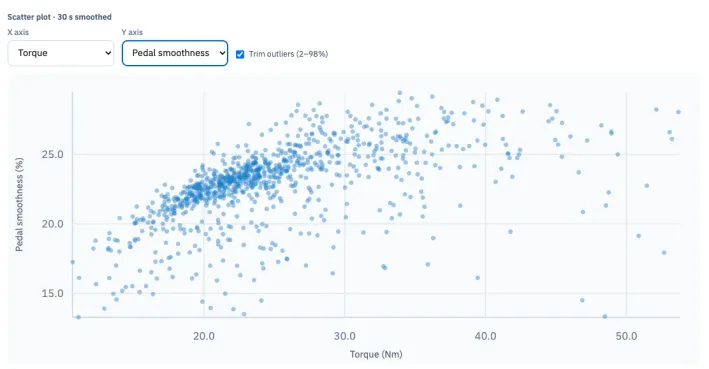
Task: Click the lowest data point near 48 Nm torque
Action: pyautogui.click(x=605, y=317)
